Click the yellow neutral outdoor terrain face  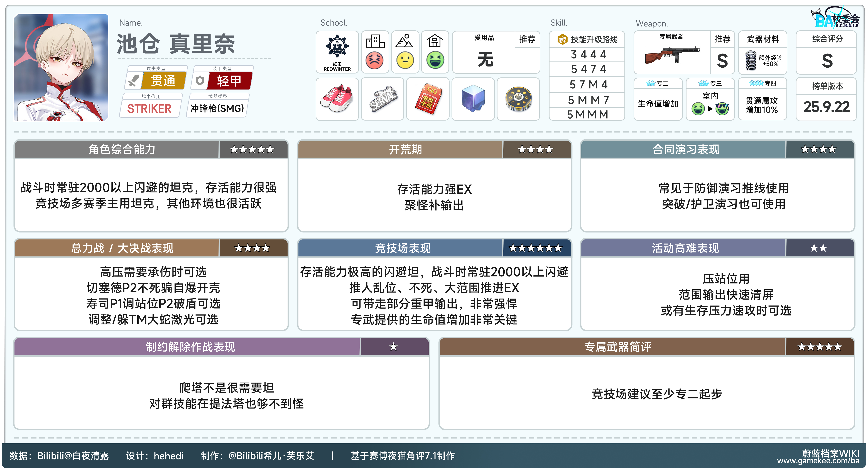(x=405, y=60)
